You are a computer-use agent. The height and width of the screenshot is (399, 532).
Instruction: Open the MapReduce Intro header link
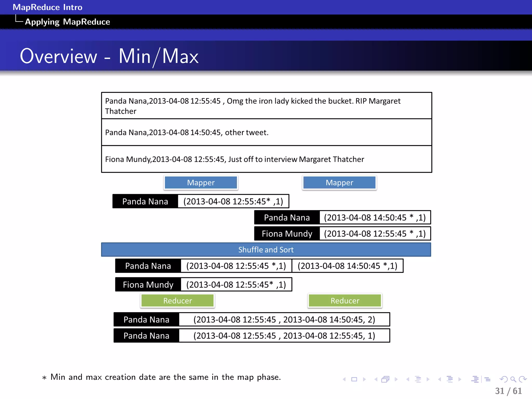[x=48, y=7]
